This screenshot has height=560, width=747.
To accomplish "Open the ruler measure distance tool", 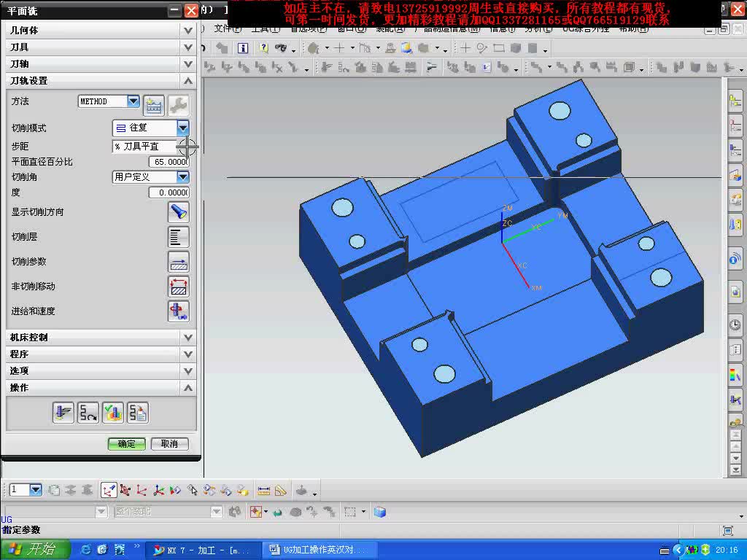I will (263, 490).
